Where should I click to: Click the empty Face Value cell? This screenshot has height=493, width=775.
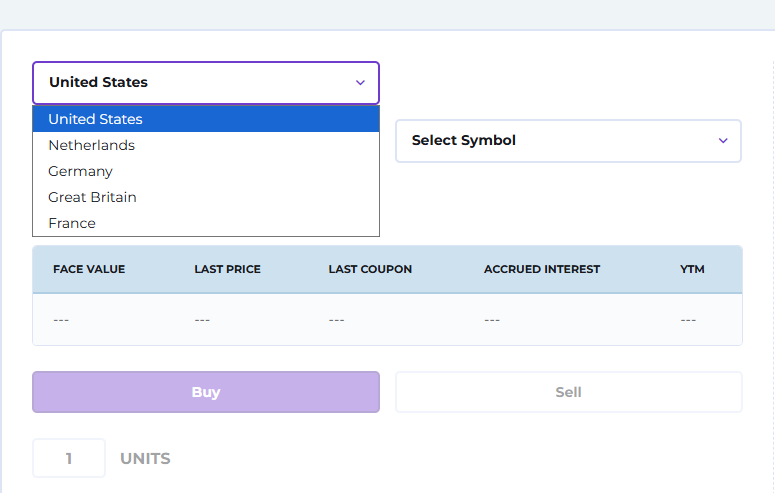coord(61,320)
